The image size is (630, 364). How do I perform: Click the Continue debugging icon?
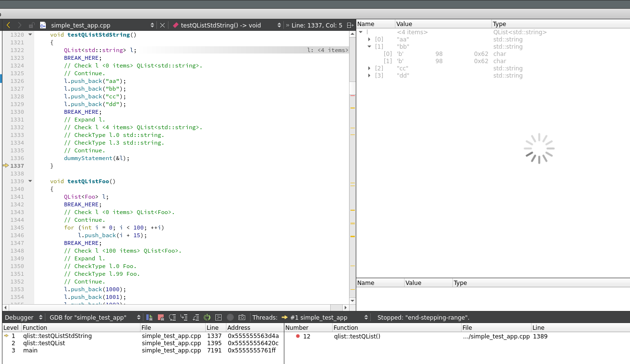(150, 317)
